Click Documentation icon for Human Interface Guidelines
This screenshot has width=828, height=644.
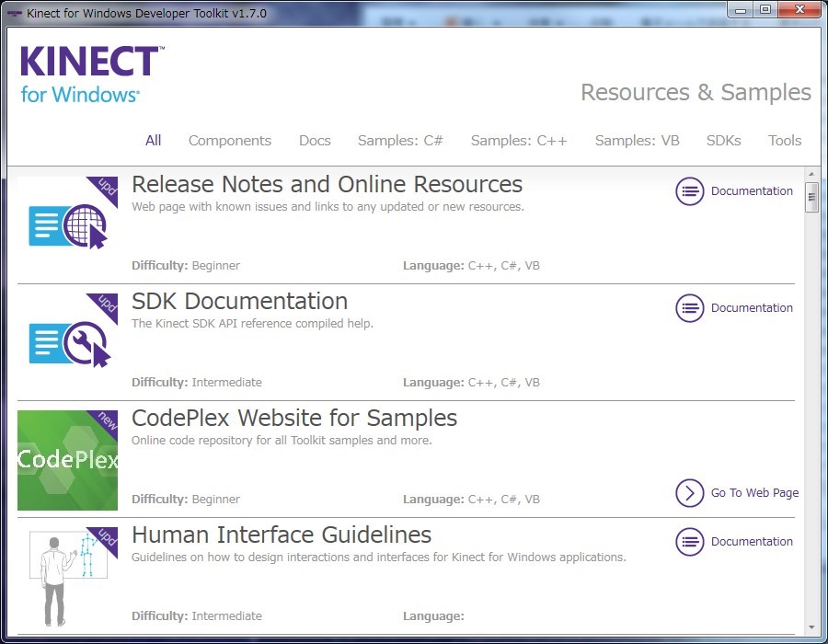point(690,542)
